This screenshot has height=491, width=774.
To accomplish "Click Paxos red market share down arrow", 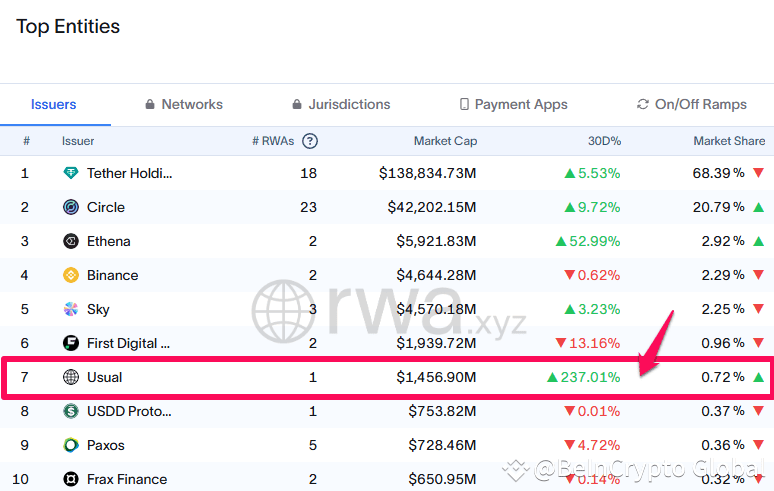I will [x=759, y=445].
